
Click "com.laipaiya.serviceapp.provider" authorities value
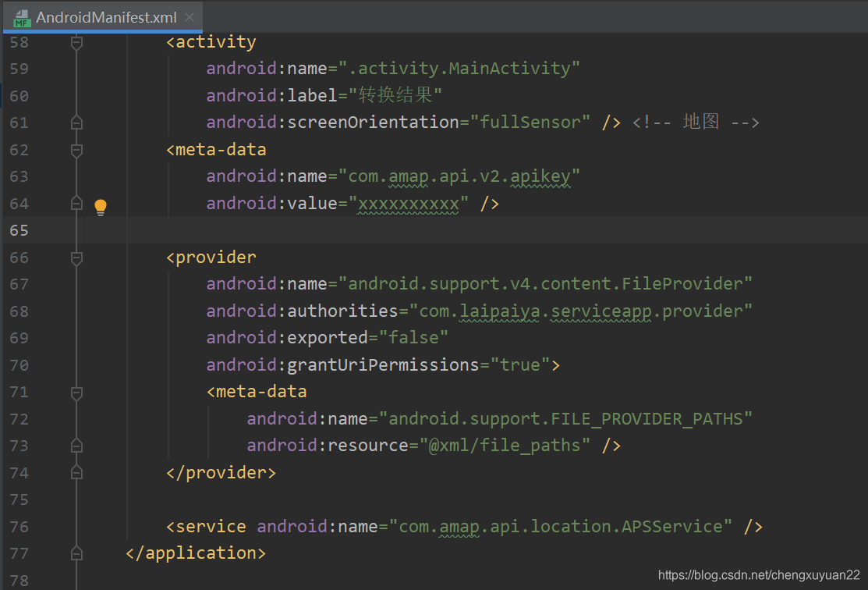[581, 311]
